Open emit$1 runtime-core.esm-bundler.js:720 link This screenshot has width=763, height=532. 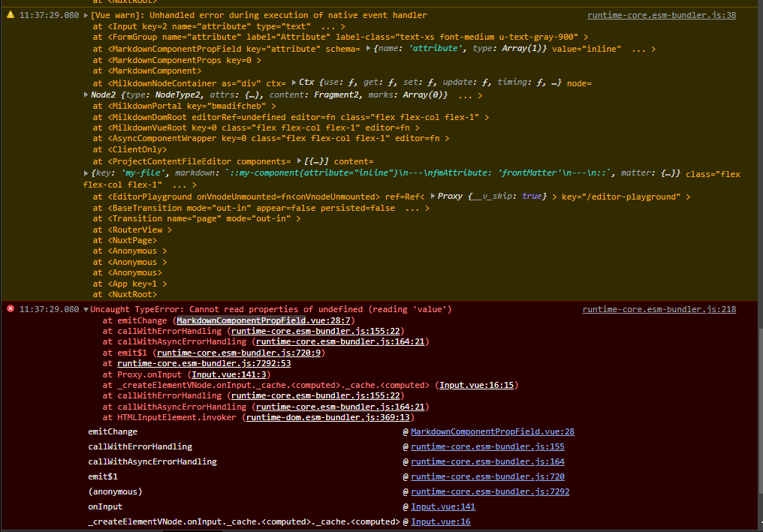487,476
